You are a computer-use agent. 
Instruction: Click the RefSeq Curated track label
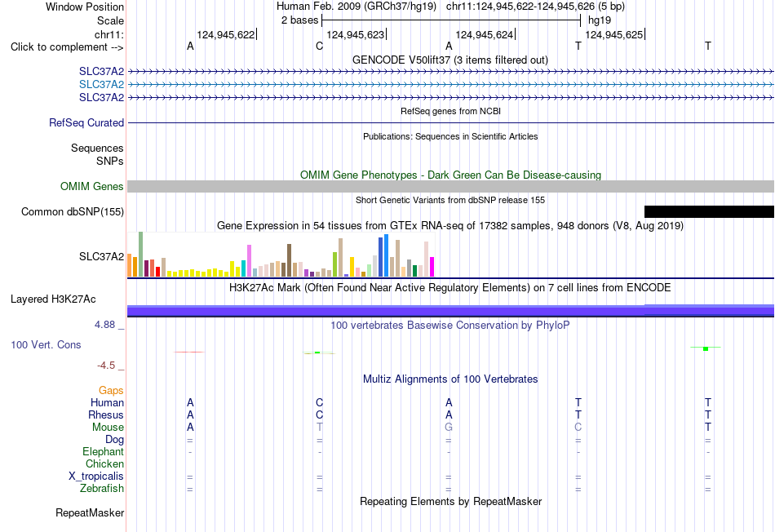point(86,122)
